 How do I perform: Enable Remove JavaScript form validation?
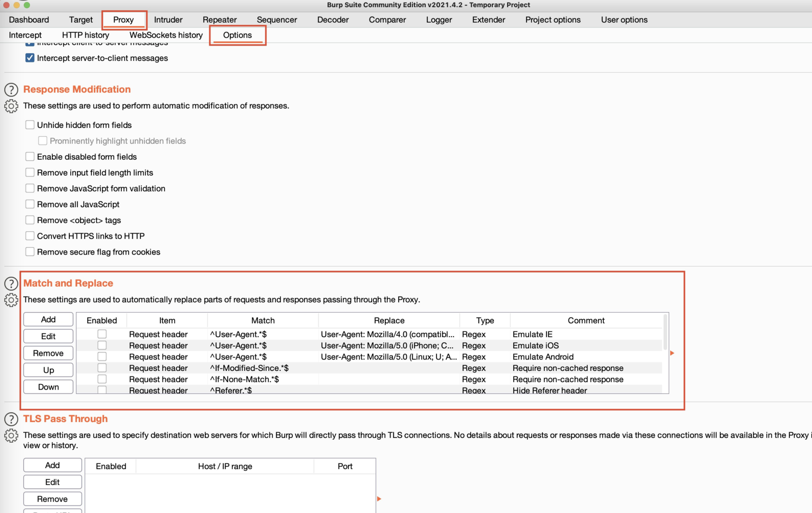point(30,188)
